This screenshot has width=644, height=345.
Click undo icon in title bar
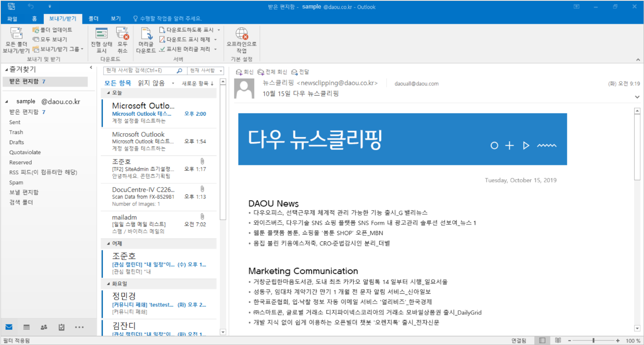31,6
